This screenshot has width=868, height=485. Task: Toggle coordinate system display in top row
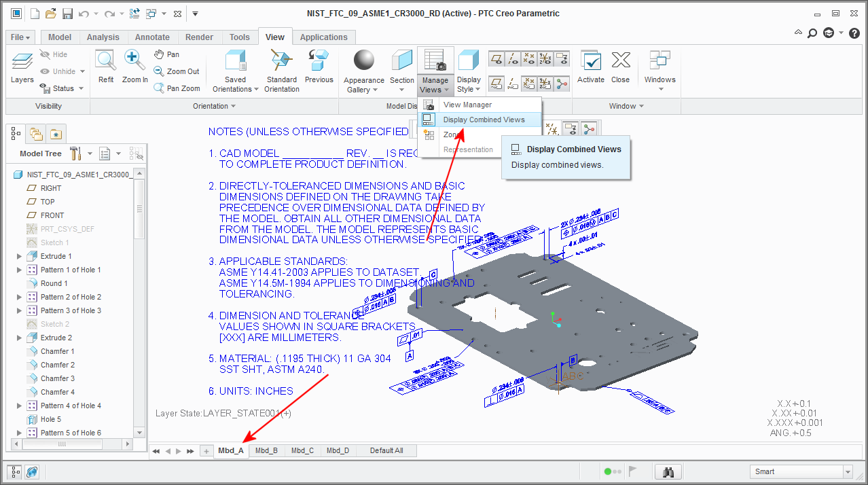click(x=545, y=59)
